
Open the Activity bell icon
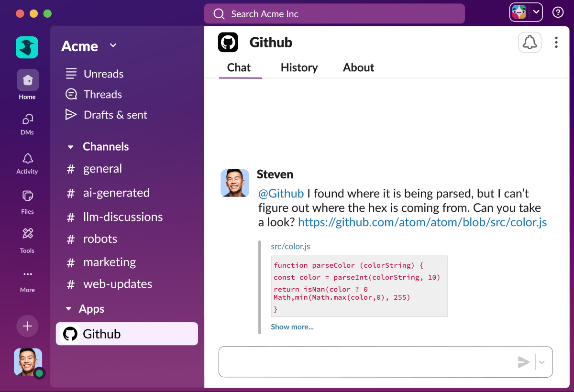click(27, 159)
